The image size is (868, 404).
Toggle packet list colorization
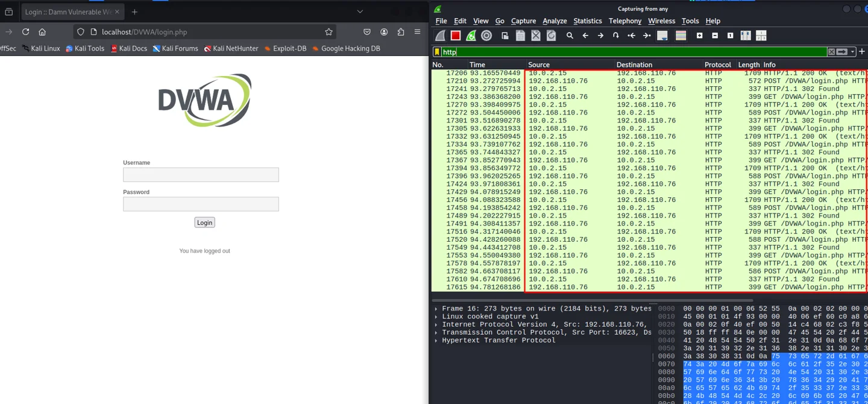coord(681,36)
